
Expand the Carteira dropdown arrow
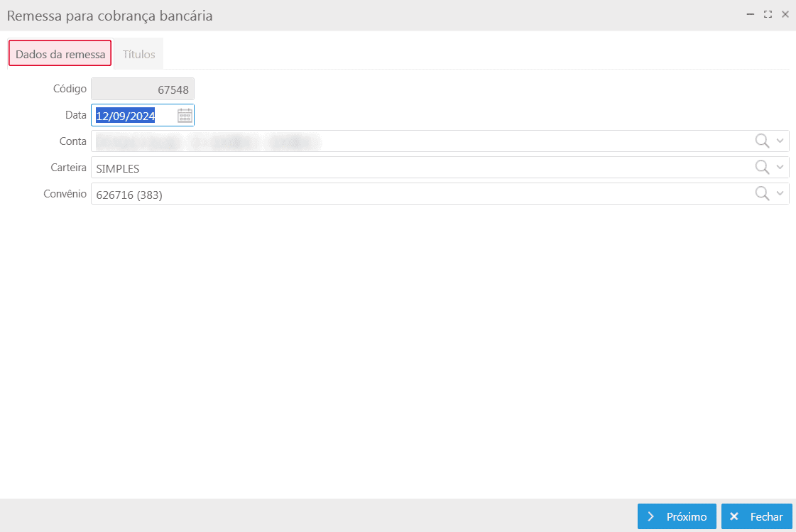click(x=780, y=168)
